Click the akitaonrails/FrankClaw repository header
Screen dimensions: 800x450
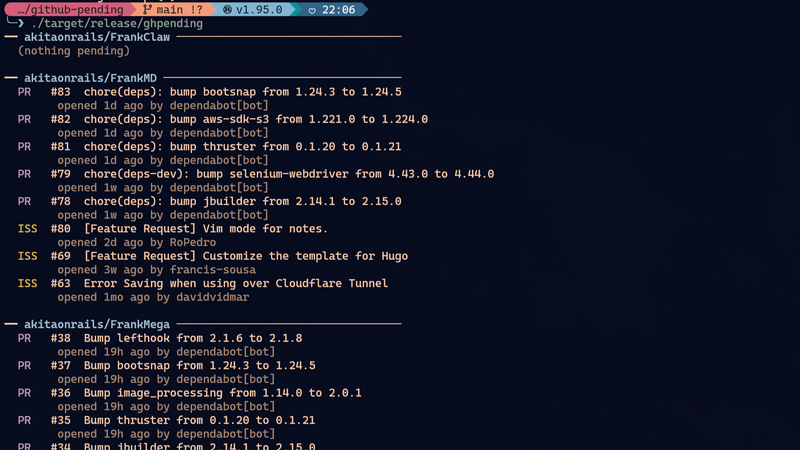(x=97, y=37)
